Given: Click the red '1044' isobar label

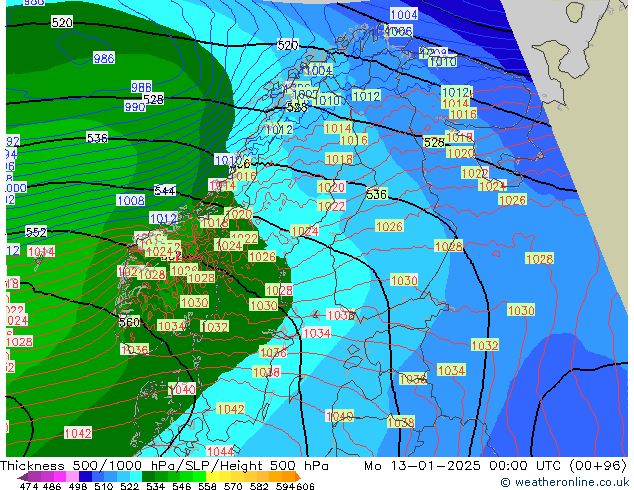Looking at the screenshot, I should click(220, 451).
